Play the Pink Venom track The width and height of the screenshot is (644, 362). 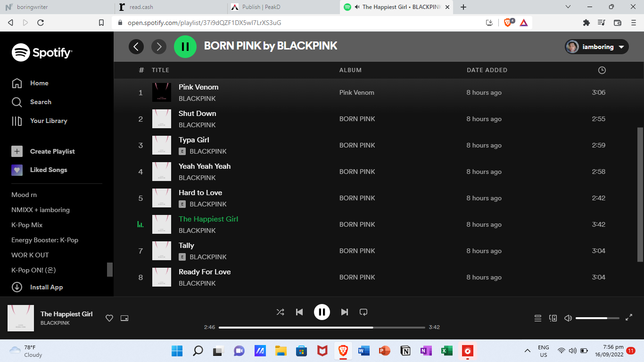[x=198, y=87]
